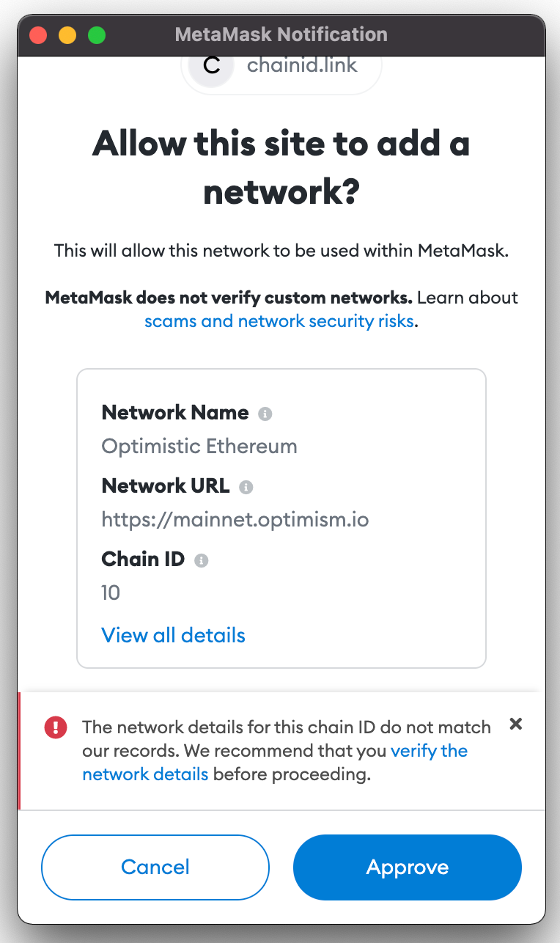Click the info icon beside Network URL

[x=246, y=487]
